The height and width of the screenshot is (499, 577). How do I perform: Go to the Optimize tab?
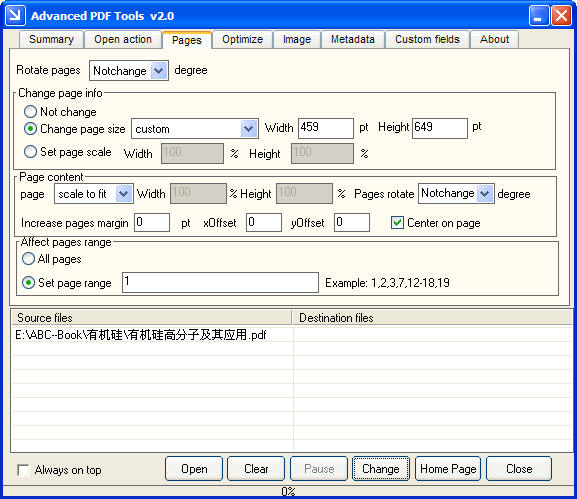(x=243, y=39)
